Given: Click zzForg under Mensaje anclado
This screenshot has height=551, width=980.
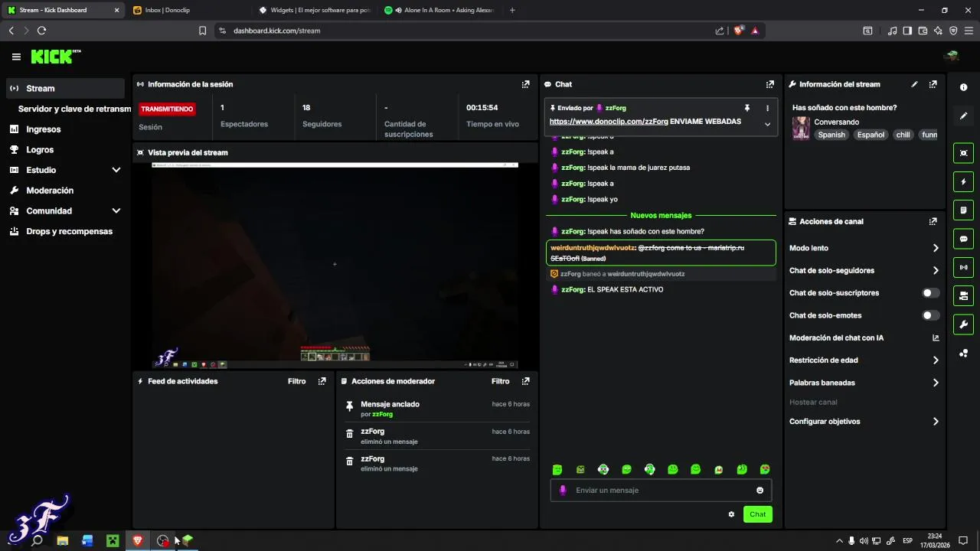Looking at the screenshot, I should [382, 415].
